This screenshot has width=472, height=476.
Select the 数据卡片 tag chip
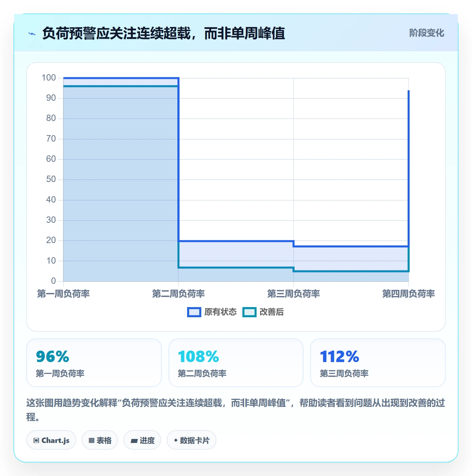[191, 440]
